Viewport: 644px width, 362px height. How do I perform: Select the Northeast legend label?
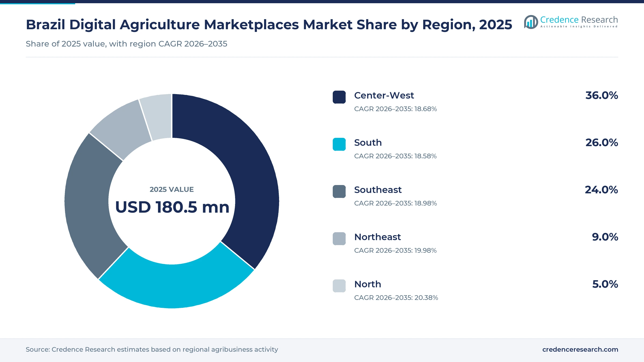coord(378,237)
